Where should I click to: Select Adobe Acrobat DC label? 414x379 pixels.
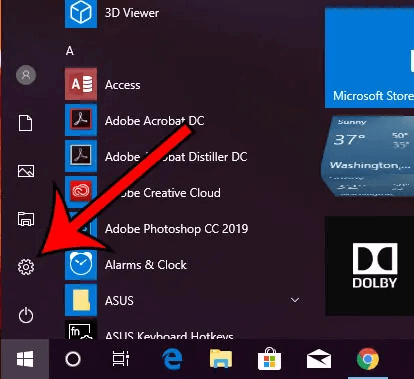coord(154,121)
